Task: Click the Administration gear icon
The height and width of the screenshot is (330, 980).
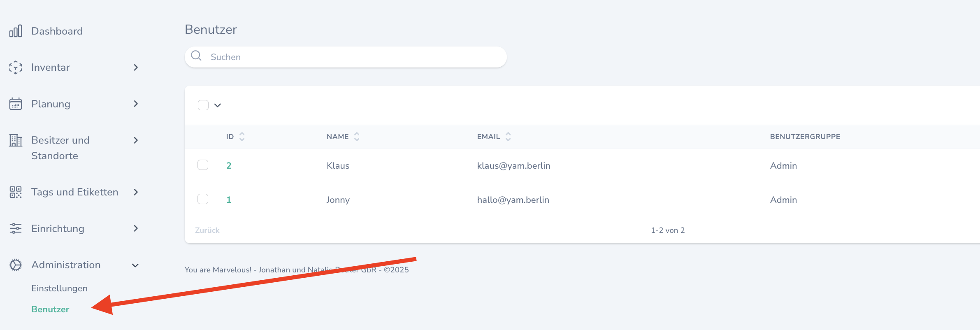Action: (x=16, y=265)
